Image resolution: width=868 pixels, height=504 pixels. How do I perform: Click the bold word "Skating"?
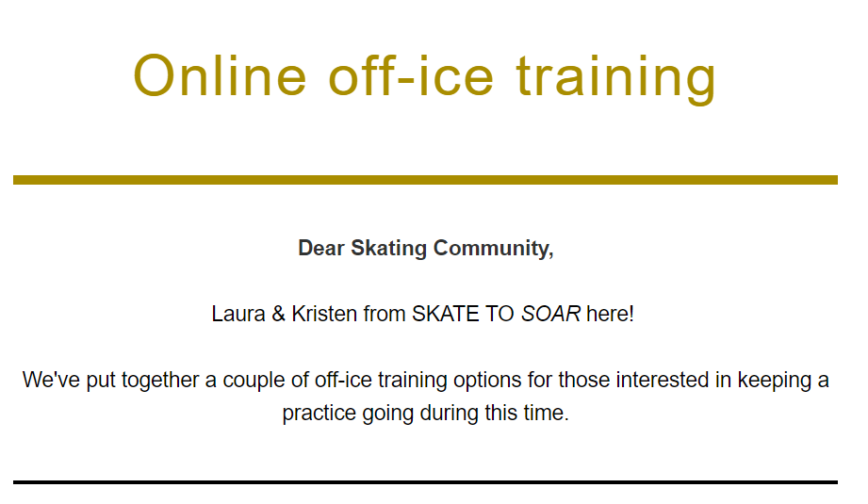point(388,249)
